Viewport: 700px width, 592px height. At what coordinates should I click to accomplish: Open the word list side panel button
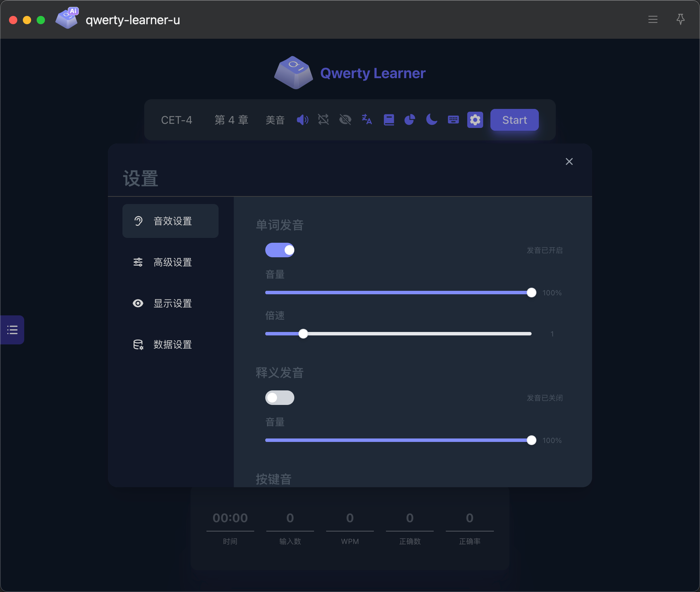tap(12, 330)
